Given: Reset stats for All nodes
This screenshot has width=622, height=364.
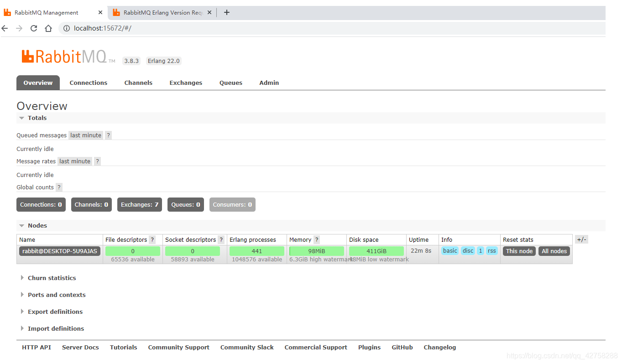Looking at the screenshot, I should pos(554,251).
